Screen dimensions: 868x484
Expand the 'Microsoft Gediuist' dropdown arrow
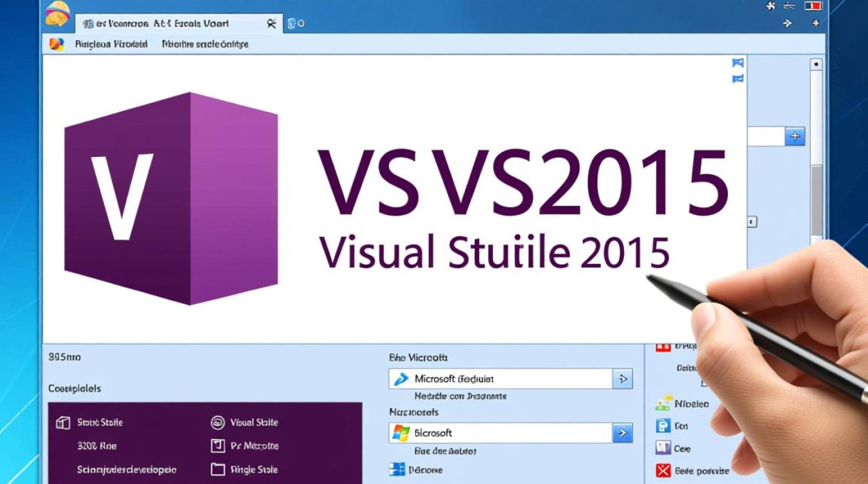623,379
